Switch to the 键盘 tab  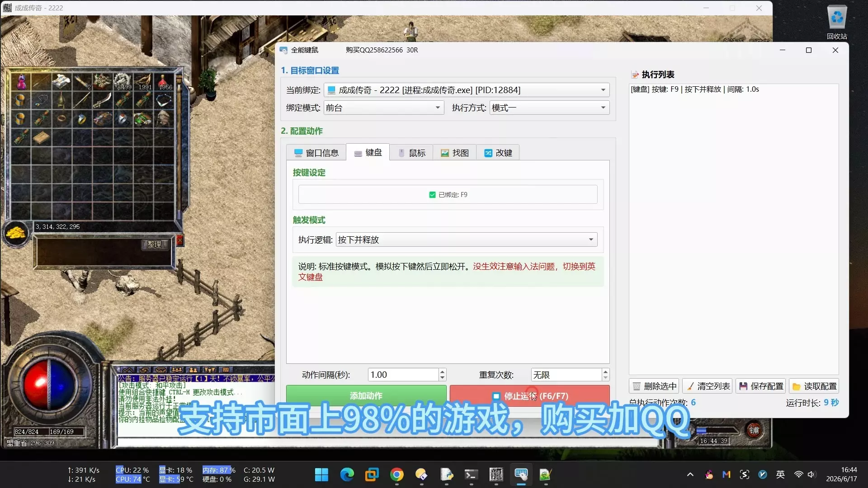[x=368, y=153]
